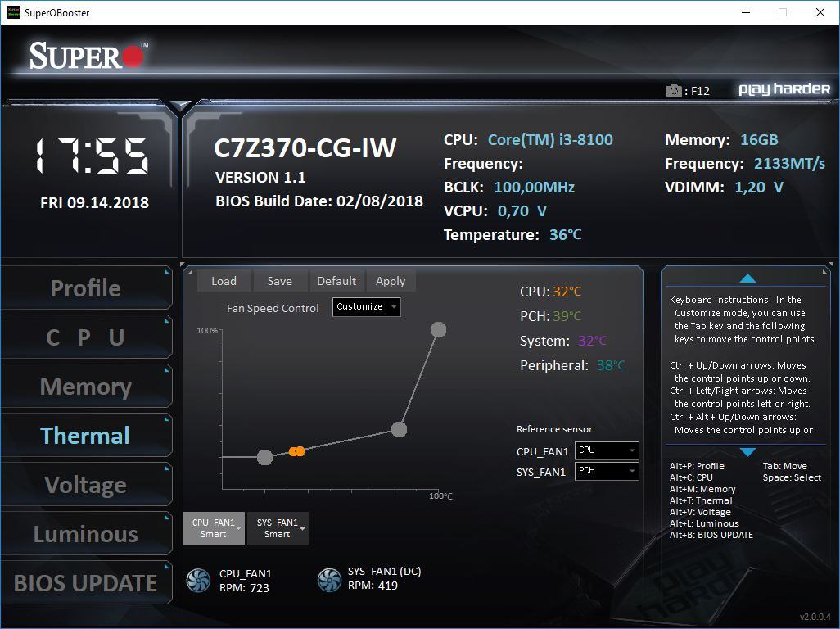
Task: Click the camera screenshot icon
Action: (674, 91)
